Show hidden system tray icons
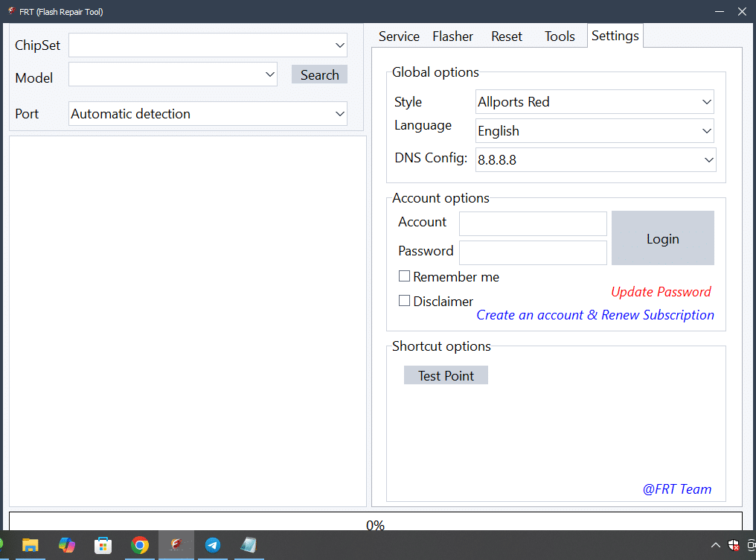 [716, 545]
